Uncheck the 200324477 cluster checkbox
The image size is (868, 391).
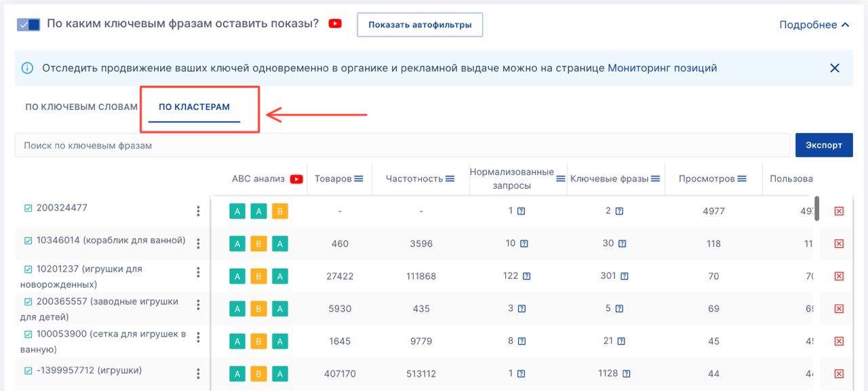point(28,208)
